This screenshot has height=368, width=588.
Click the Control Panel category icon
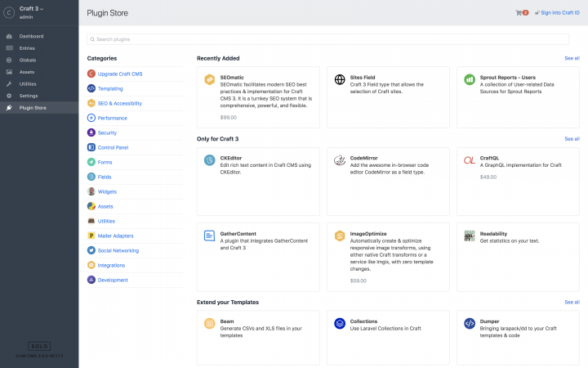coord(91,147)
